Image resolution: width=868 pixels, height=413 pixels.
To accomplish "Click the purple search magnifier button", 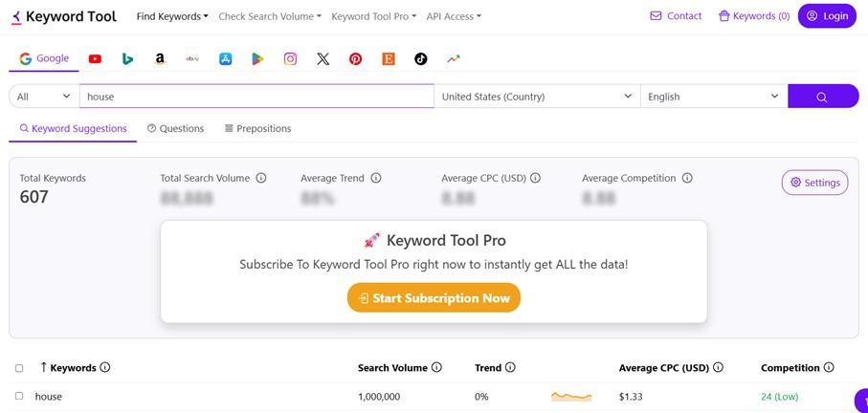I will click(822, 97).
